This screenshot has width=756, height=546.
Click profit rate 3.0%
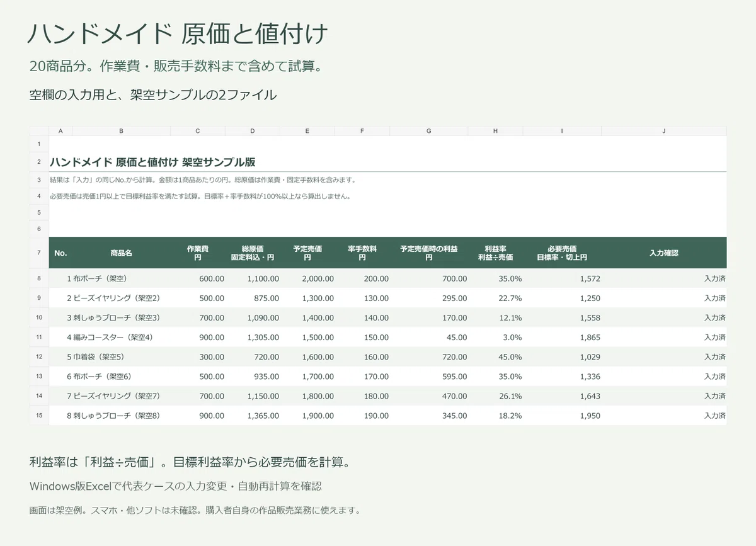pyautogui.click(x=513, y=337)
